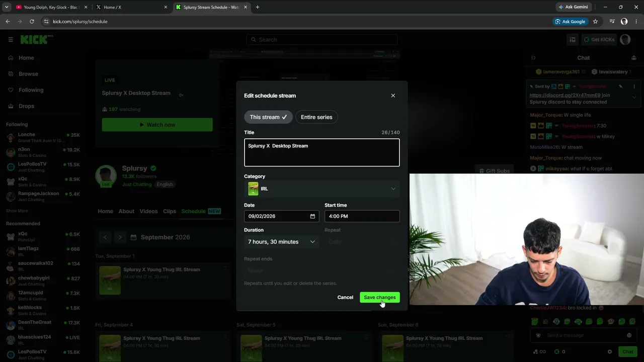Send message with the Chat button
Image resolution: width=644 pixels, height=362 pixels.
(627, 352)
